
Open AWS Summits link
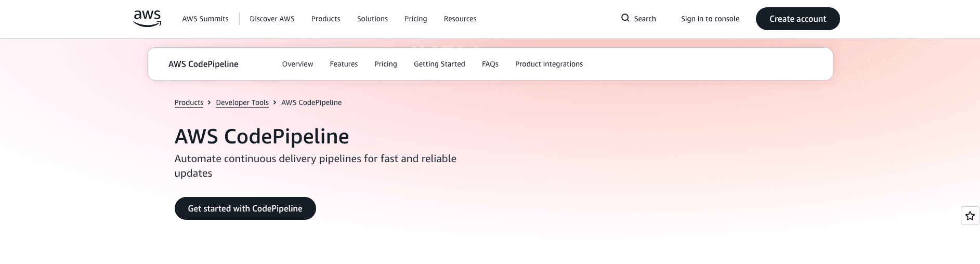(x=205, y=19)
